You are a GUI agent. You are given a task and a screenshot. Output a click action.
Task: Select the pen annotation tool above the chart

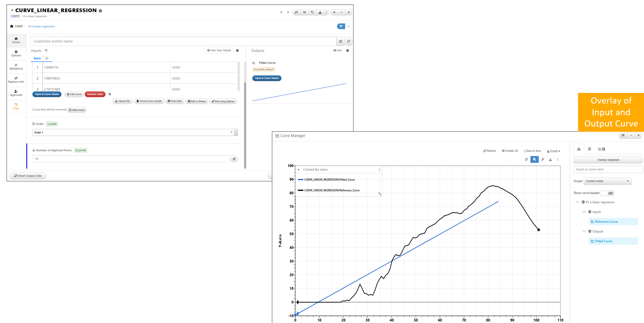543,159
